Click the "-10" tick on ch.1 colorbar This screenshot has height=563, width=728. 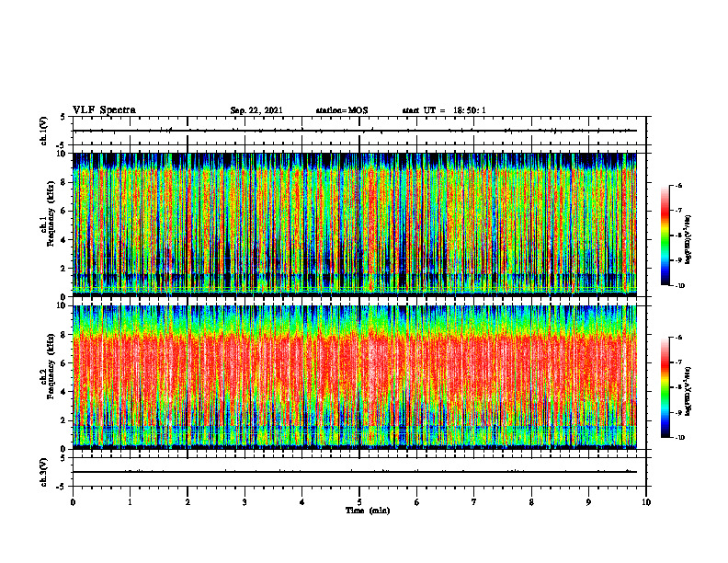point(679,286)
